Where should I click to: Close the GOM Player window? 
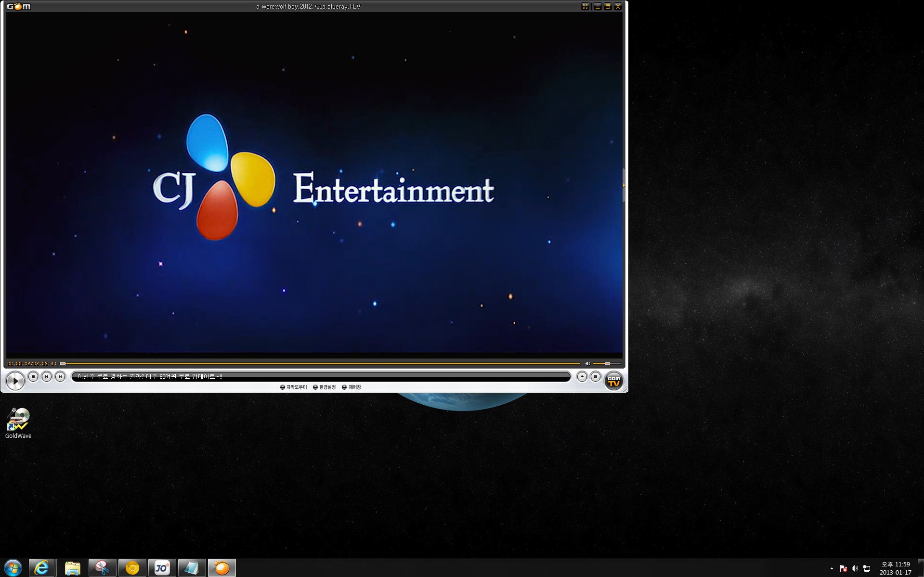coord(618,6)
